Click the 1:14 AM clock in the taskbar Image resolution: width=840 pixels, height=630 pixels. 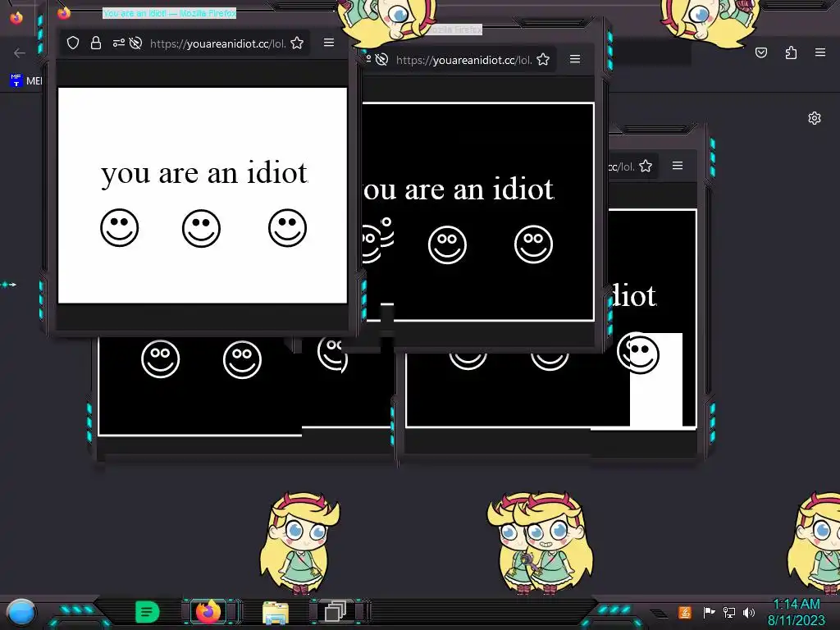(x=797, y=605)
